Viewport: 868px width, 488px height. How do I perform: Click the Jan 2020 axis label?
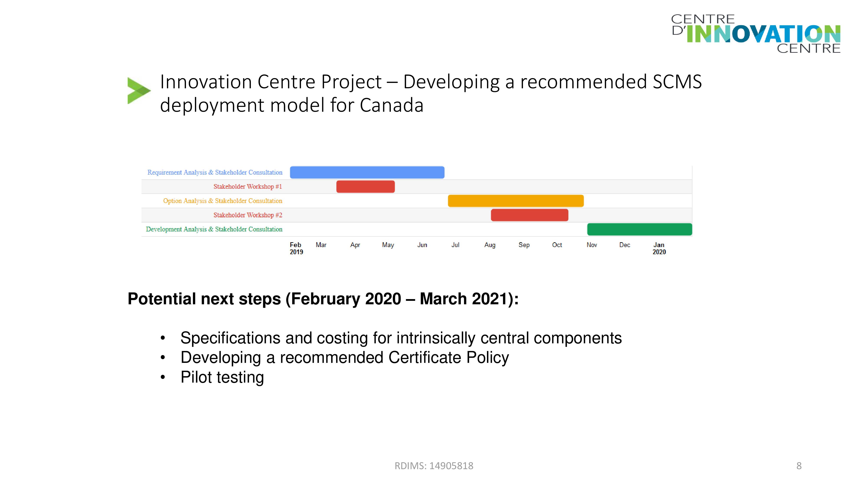click(659, 248)
